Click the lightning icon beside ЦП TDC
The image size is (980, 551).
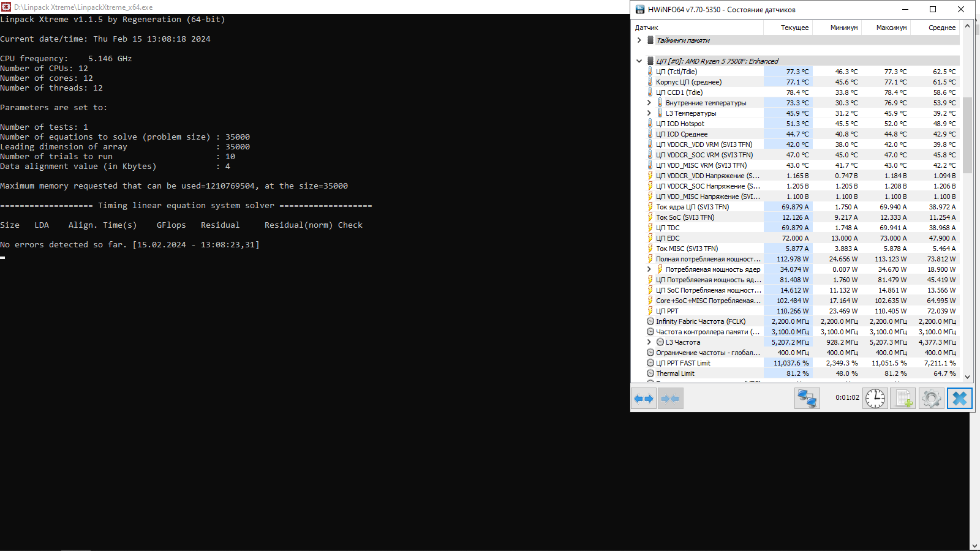point(650,228)
